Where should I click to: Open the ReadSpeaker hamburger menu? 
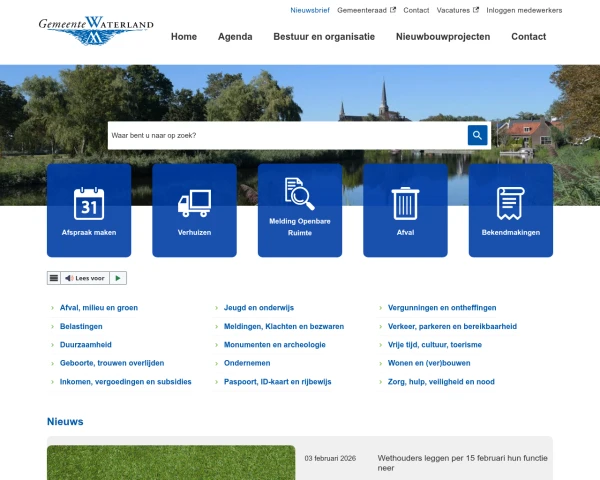54,278
